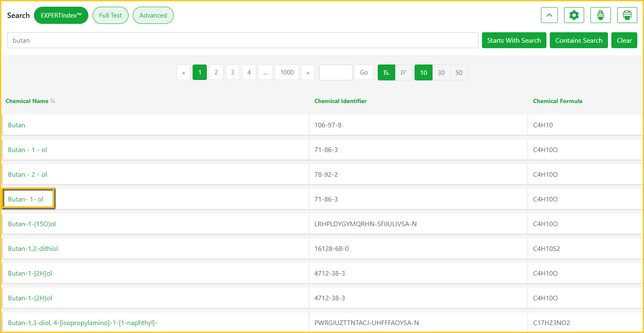Switch to the Full Text search tab
The width and height of the screenshot is (644, 333).
point(110,15)
